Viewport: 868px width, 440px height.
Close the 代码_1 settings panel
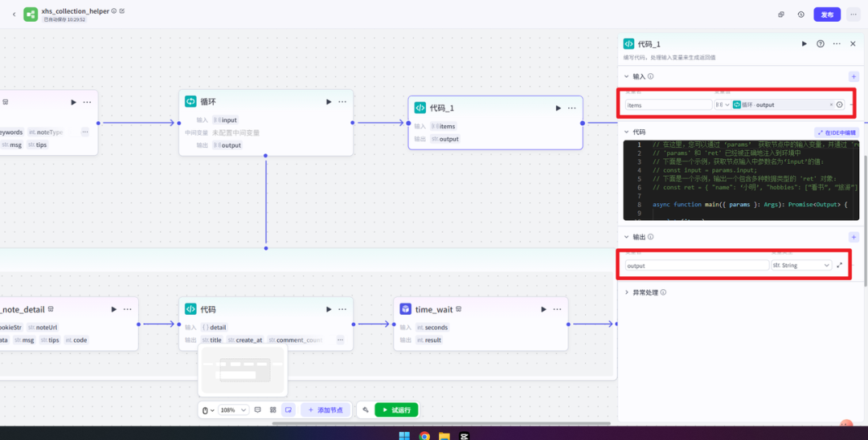coord(853,44)
